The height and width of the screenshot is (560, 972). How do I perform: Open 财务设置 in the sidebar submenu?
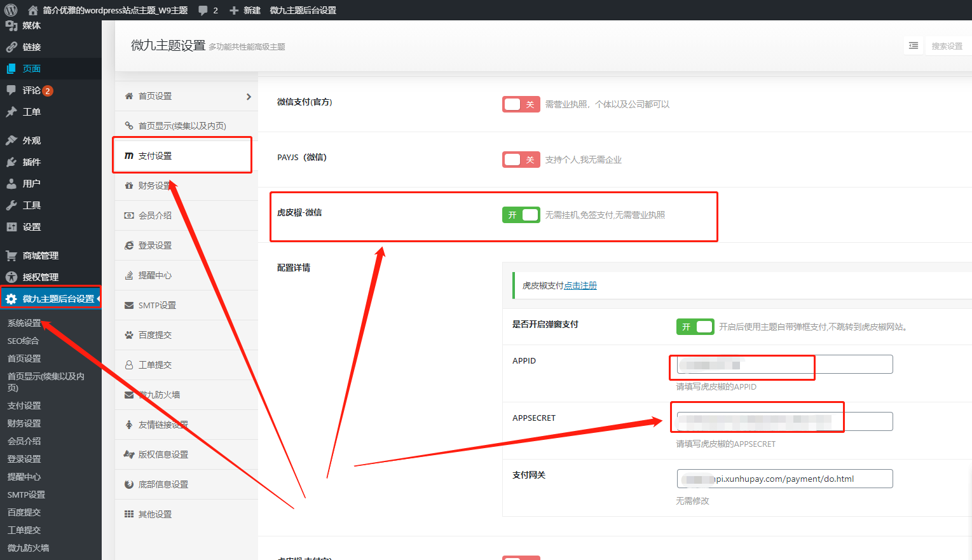pos(24,423)
